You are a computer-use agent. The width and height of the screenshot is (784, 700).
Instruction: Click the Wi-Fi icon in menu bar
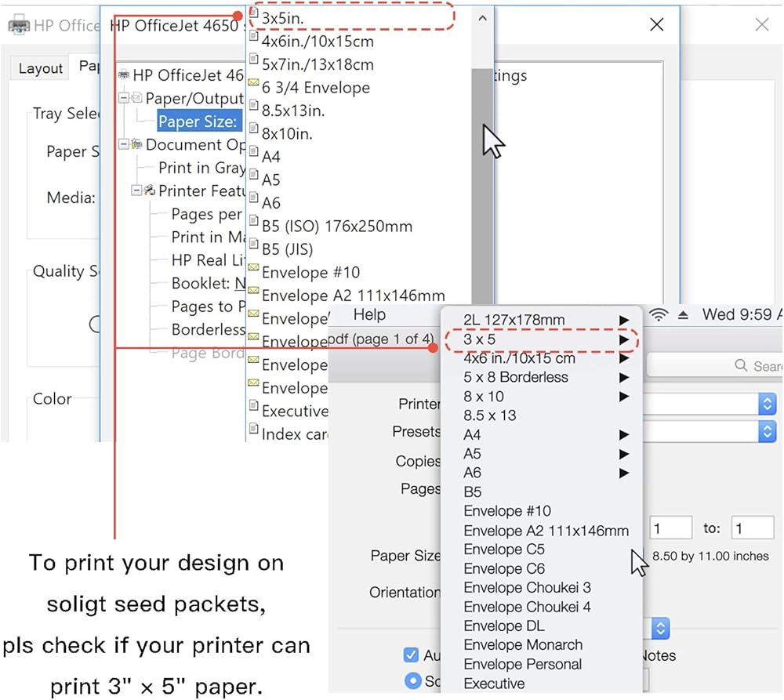point(660,315)
